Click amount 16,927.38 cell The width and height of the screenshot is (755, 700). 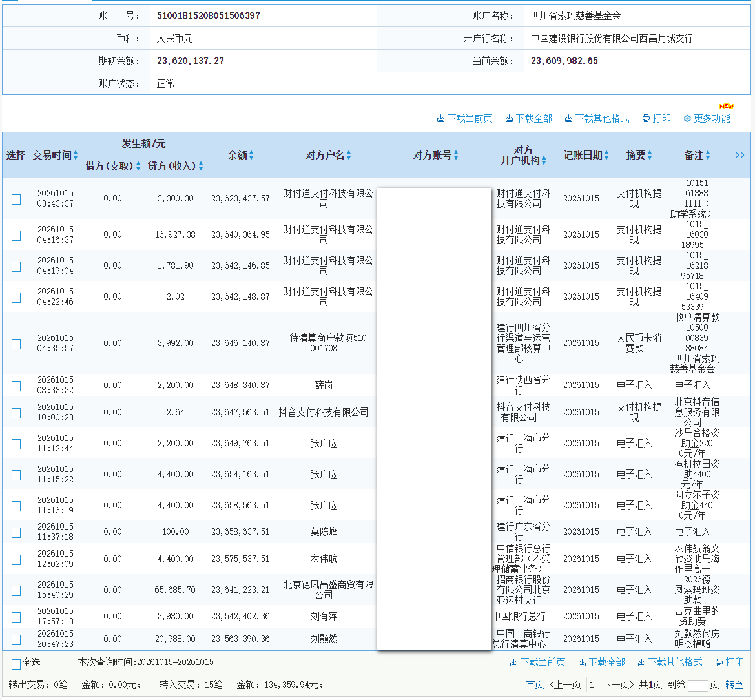click(175, 234)
